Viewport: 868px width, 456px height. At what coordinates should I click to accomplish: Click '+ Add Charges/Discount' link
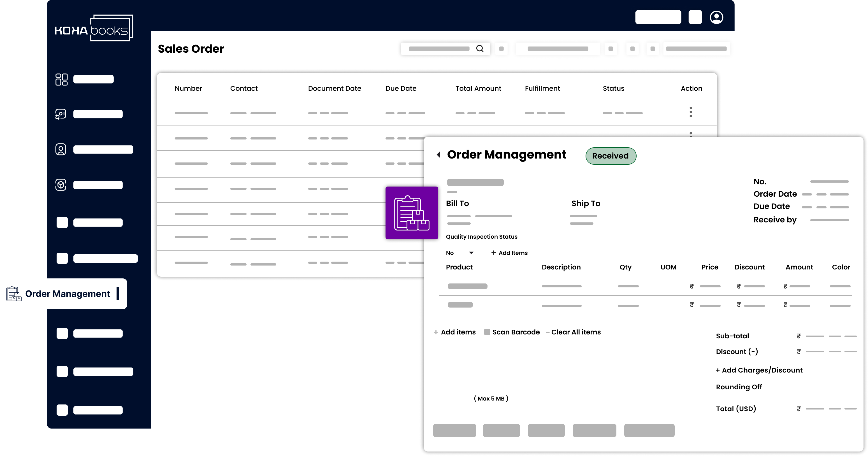point(759,370)
